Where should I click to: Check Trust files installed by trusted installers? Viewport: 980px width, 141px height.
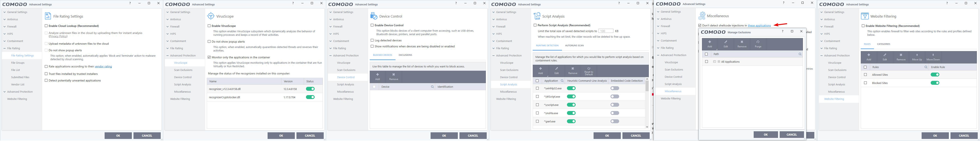click(x=46, y=74)
